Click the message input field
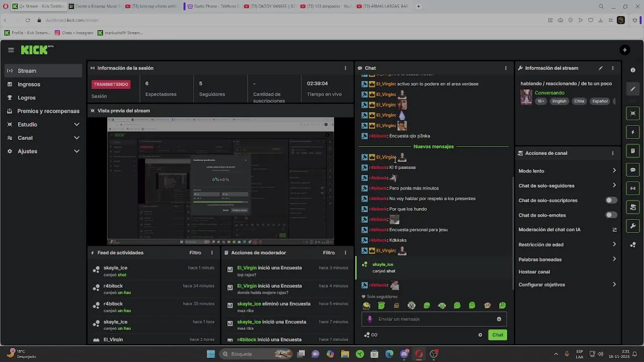 (434, 319)
